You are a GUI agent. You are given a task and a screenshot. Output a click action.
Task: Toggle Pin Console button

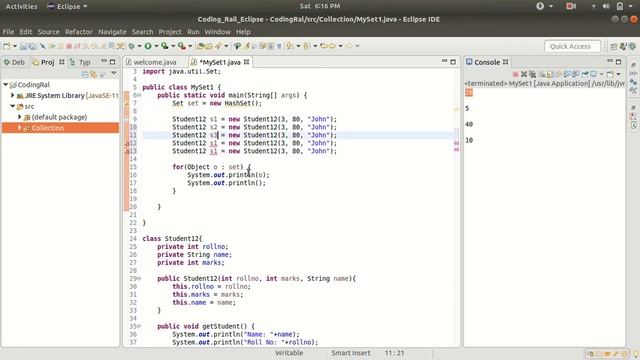(585, 74)
